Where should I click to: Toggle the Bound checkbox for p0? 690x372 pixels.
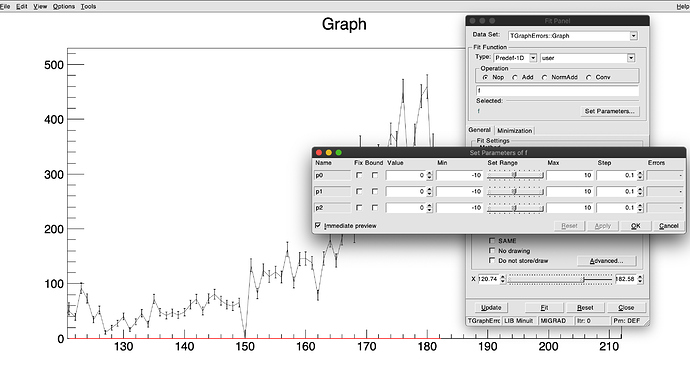(x=374, y=175)
